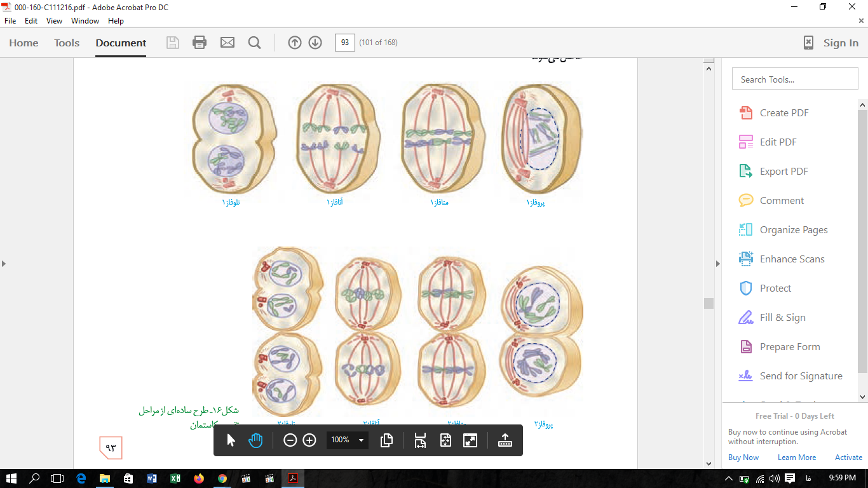This screenshot has height=488, width=868.
Task: Show hidden system tray icons chevron
Action: 729,478
